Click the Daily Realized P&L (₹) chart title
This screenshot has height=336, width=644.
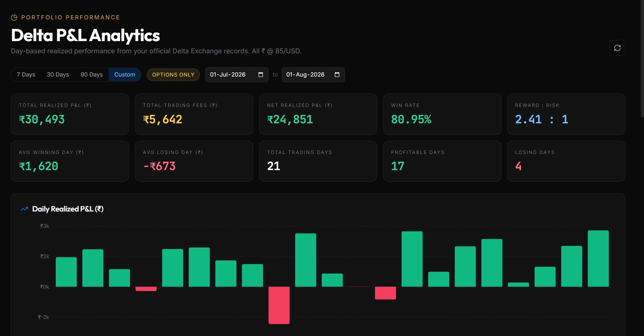pos(68,209)
